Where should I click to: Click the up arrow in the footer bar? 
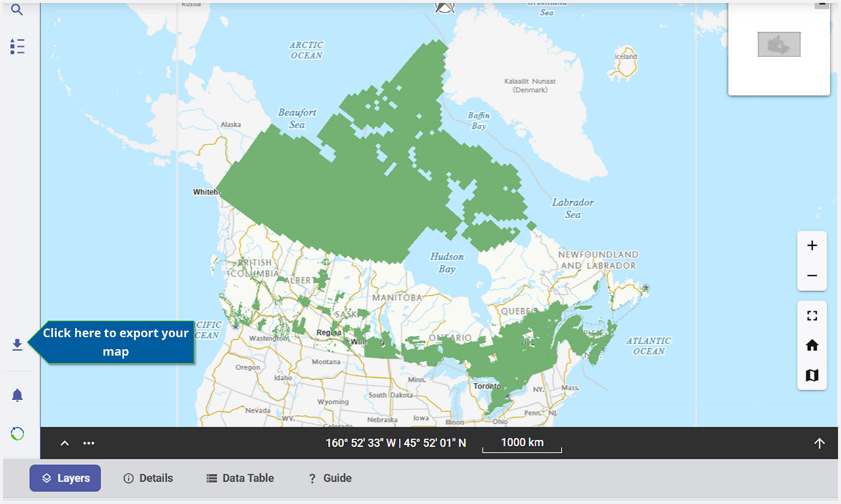pyautogui.click(x=819, y=443)
